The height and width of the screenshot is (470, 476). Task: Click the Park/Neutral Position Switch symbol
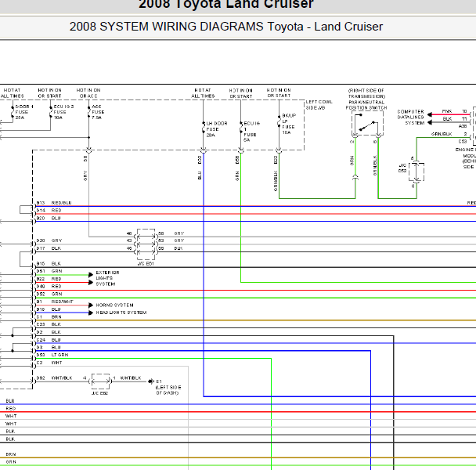(x=367, y=123)
